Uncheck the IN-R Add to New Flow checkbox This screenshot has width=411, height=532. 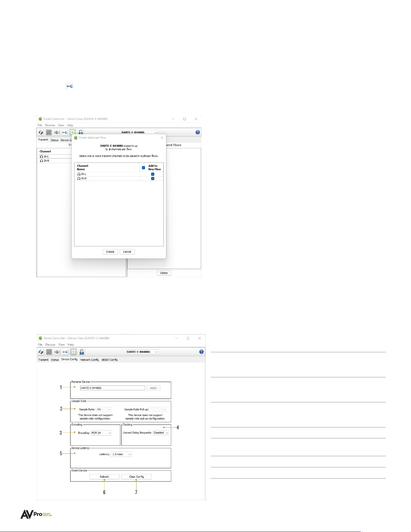pyautogui.click(x=153, y=179)
